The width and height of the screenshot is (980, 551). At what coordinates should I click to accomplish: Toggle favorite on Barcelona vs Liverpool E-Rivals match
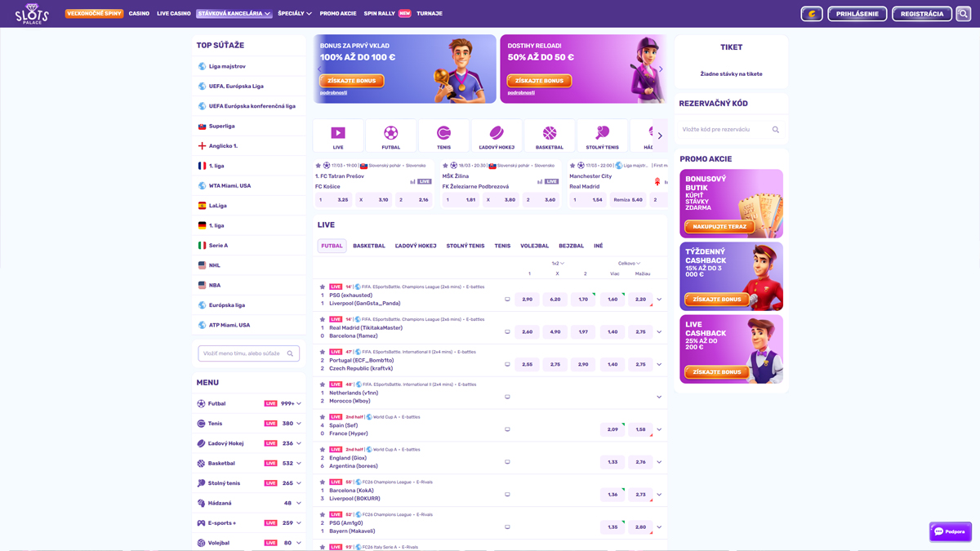click(x=323, y=482)
